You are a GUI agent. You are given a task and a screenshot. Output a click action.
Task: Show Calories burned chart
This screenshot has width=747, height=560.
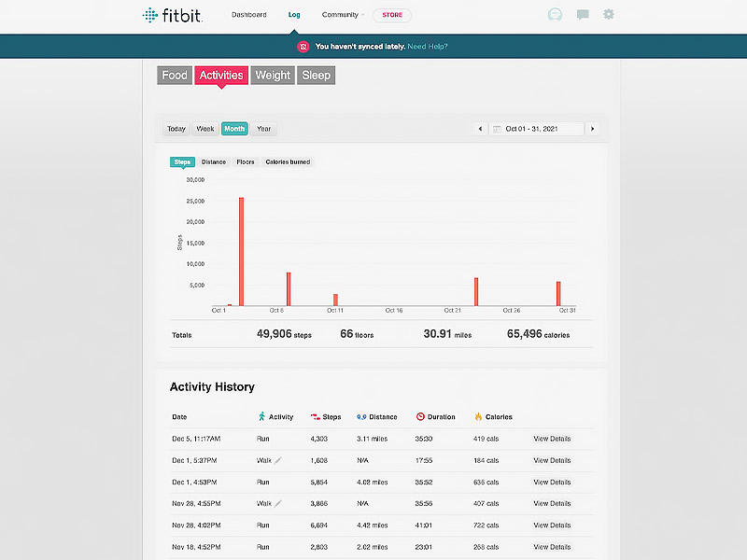(x=288, y=161)
